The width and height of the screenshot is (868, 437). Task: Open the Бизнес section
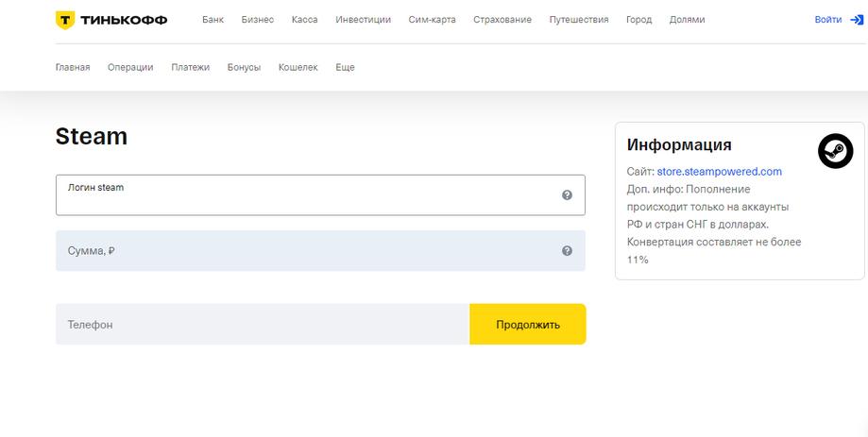[x=258, y=20]
